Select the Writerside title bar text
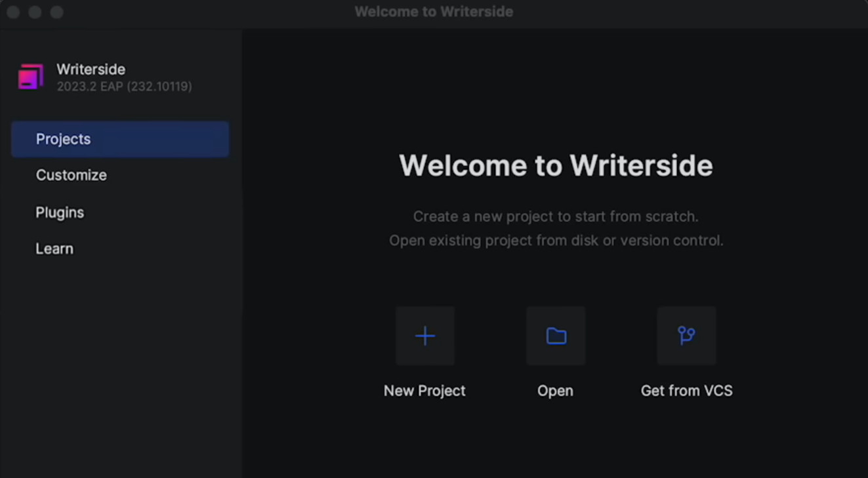The height and width of the screenshot is (478, 868). point(434,11)
